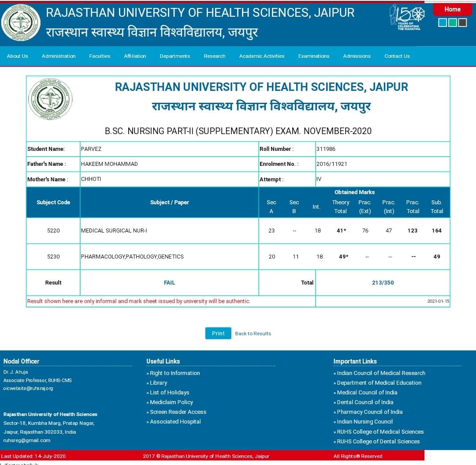Click mother's name CHHOTI
Screen dimensions: 476x465
pos(91,179)
